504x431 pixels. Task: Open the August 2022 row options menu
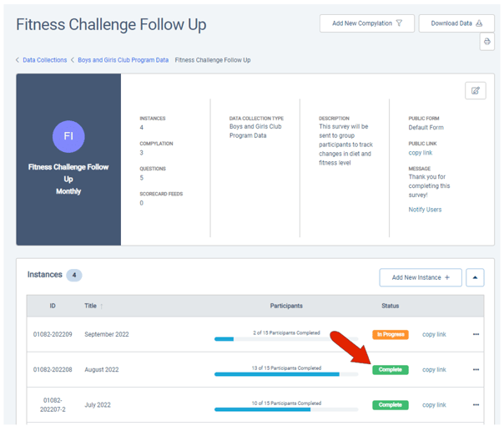coord(476,370)
